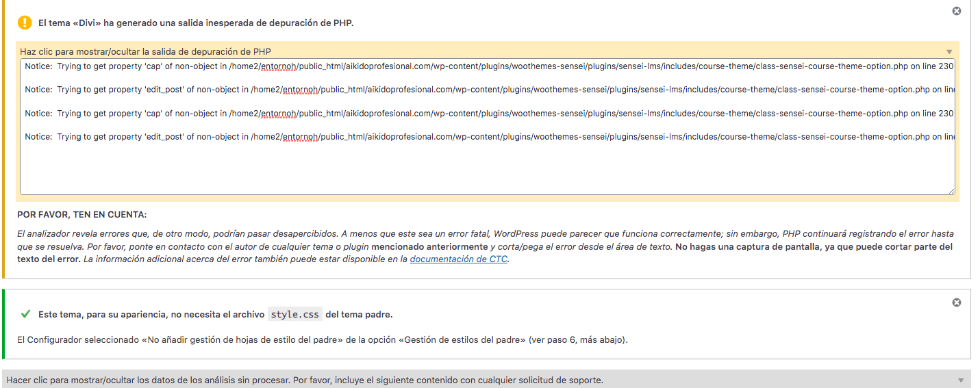This screenshot has width=980, height=388.
Task: Click inside the PHP debug output textarea
Action: [x=488, y=127]
